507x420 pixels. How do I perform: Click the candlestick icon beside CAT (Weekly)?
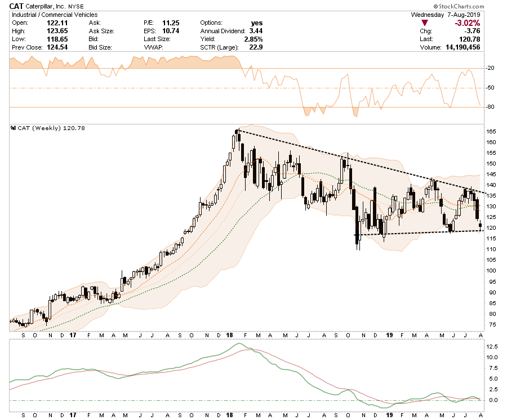pos(14,128)
